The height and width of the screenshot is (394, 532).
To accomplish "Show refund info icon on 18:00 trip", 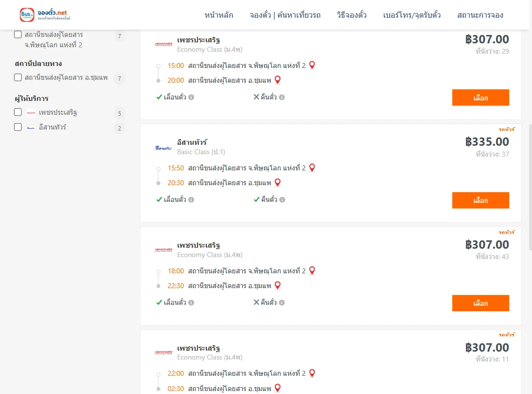I will 282,303.
